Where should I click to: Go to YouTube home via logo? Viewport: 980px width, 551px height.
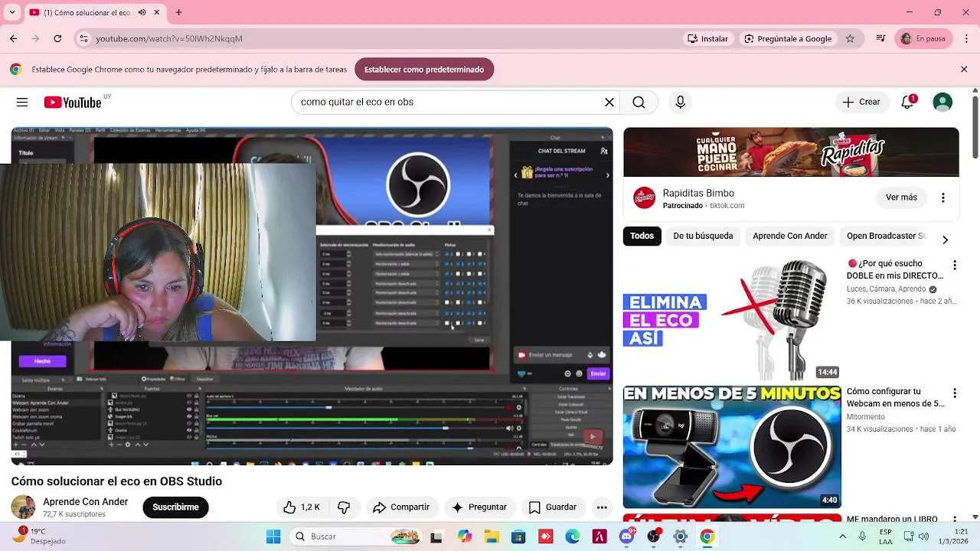(x=73, y=103)
